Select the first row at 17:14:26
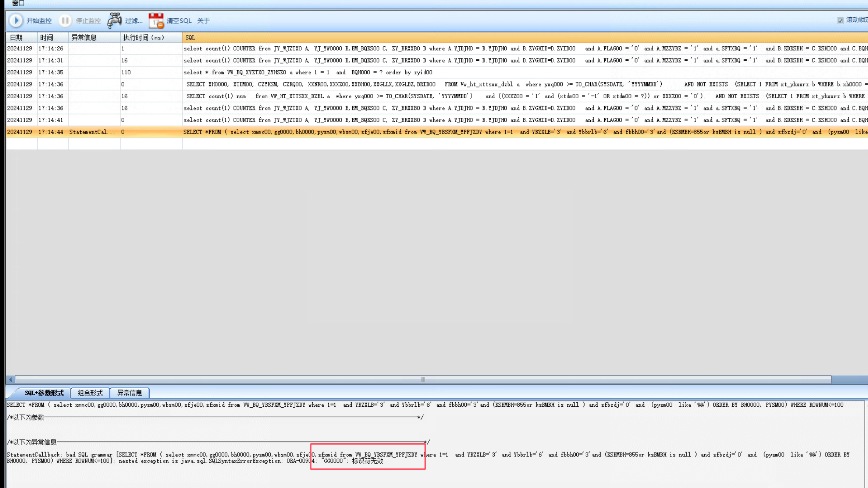 click(x=51, y=49)
